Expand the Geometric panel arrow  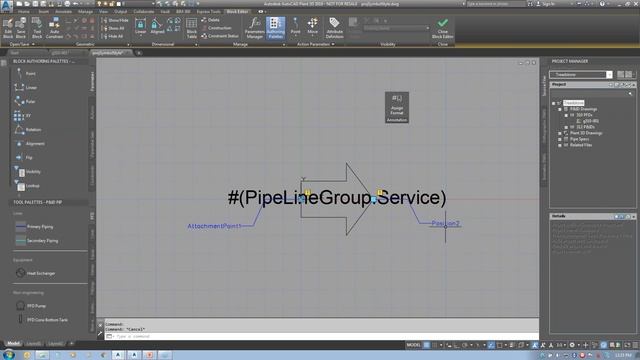click(128, 44)
